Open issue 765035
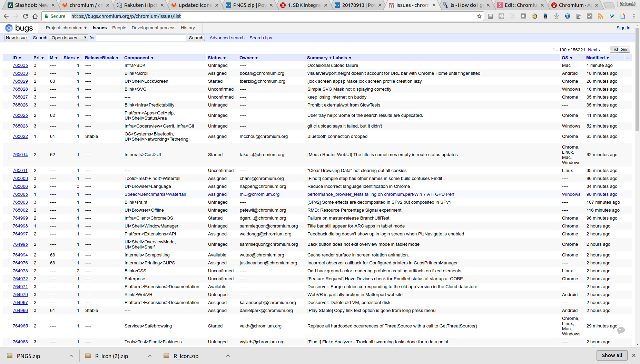 click(20, 65)
